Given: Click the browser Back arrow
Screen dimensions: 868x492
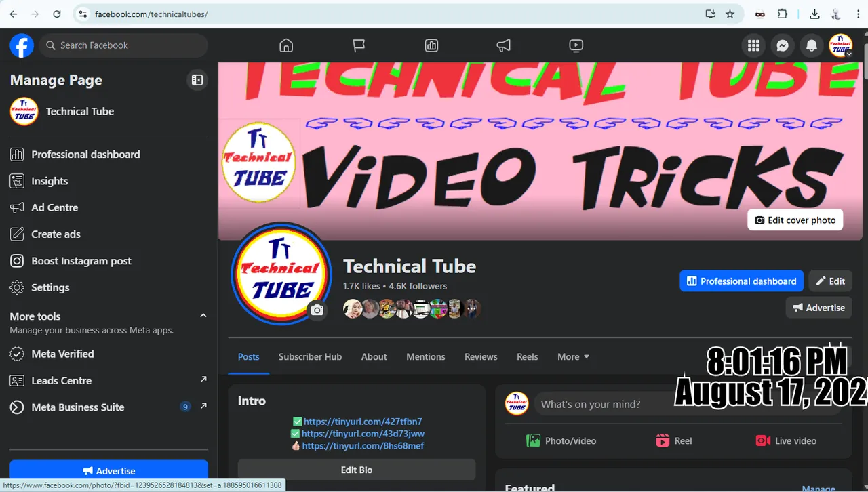Looking at the screenshot, I should coord(14,14).
